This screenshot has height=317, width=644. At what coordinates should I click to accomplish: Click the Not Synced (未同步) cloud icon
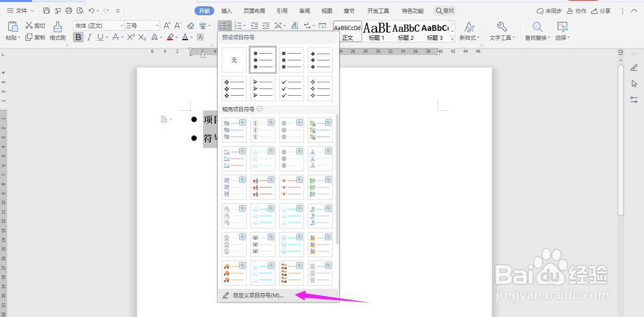tap(549, 11)
